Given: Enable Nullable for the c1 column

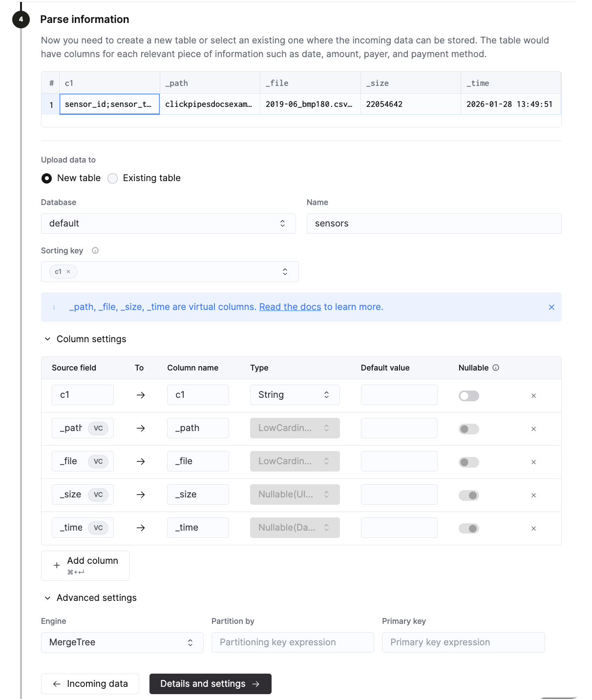Looking at the screenshot, I should tap(468, 395).
